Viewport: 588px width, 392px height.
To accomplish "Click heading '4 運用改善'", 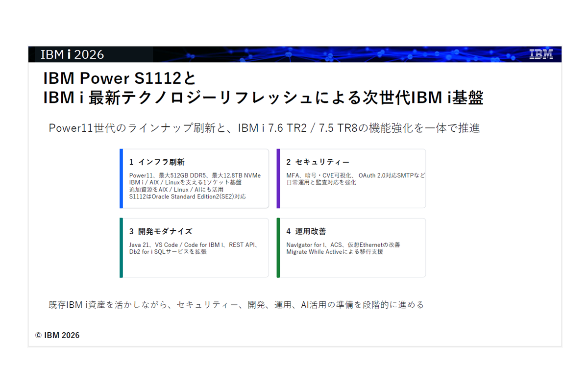I will [306, 231].
